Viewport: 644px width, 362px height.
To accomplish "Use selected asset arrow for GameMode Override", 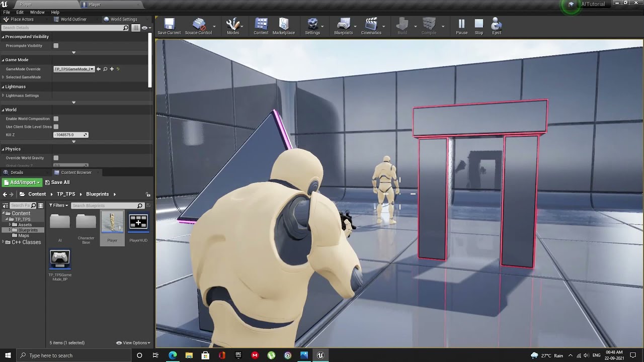I will (x=99, y=69).
